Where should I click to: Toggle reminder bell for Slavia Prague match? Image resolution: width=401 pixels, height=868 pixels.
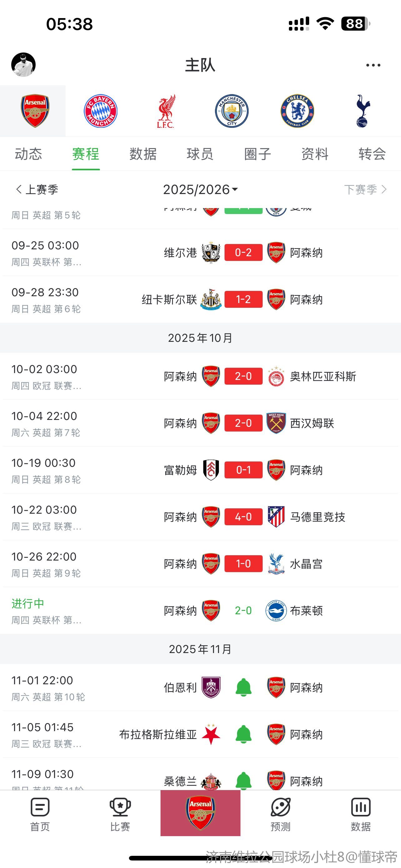(x=243, y=734)
